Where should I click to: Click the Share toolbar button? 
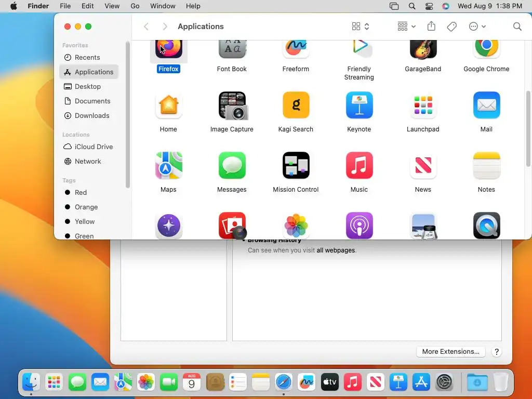coord(431,26)
